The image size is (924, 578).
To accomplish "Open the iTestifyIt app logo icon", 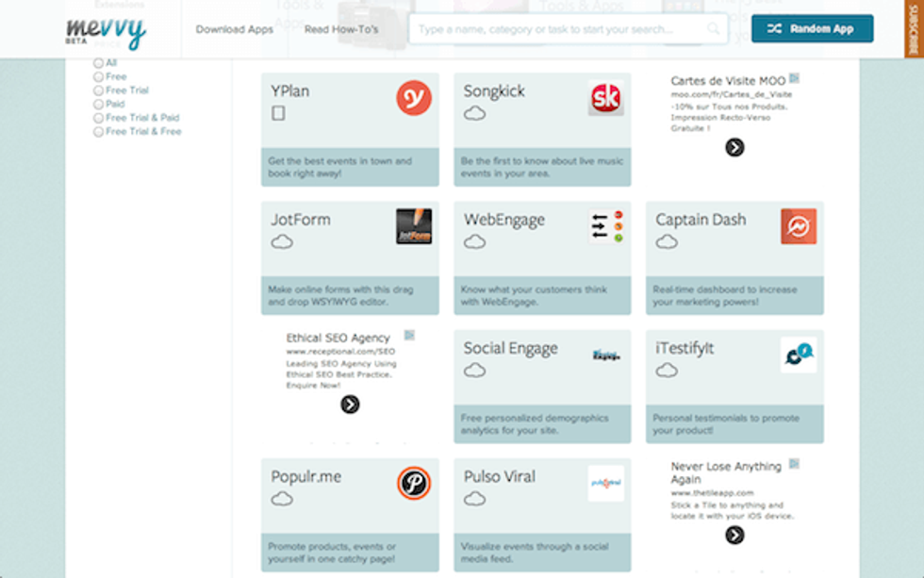I will click(799, 355).
